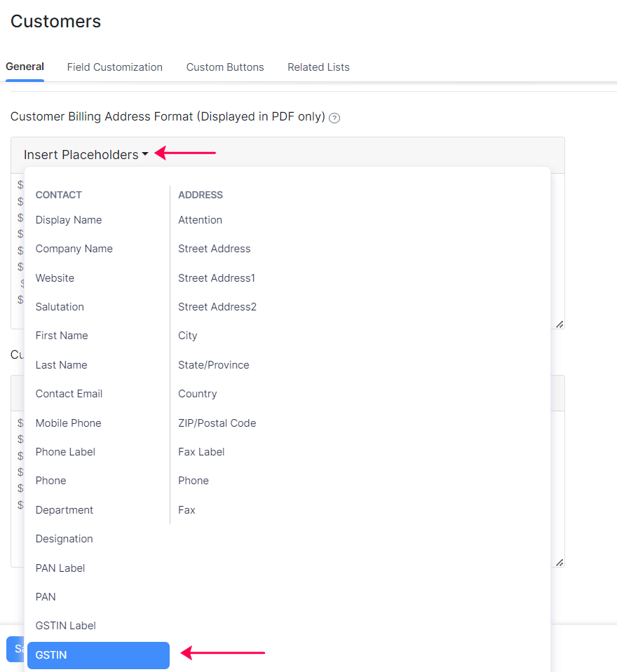
Task: Click help icon beside Billing Address Format
Action: pos(334,118)
